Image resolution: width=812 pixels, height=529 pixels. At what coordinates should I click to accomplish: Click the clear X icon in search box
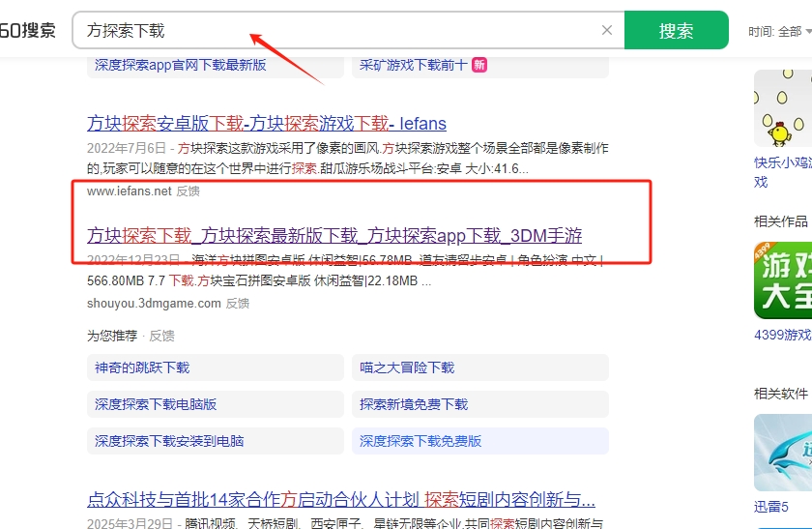607,30
